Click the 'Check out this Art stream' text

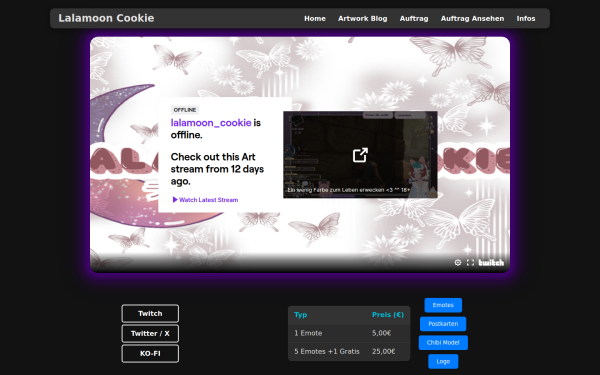tap(217, 169)
